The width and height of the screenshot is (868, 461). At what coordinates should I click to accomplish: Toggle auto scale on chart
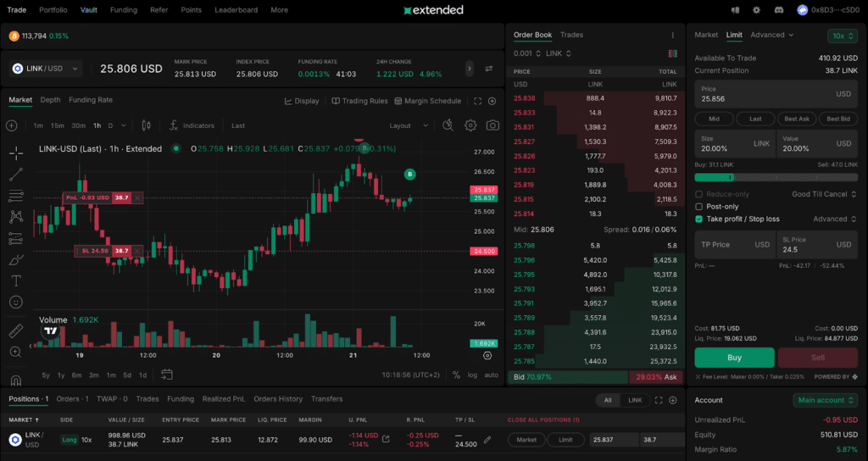pyautogui.click(x=491, y=375)
